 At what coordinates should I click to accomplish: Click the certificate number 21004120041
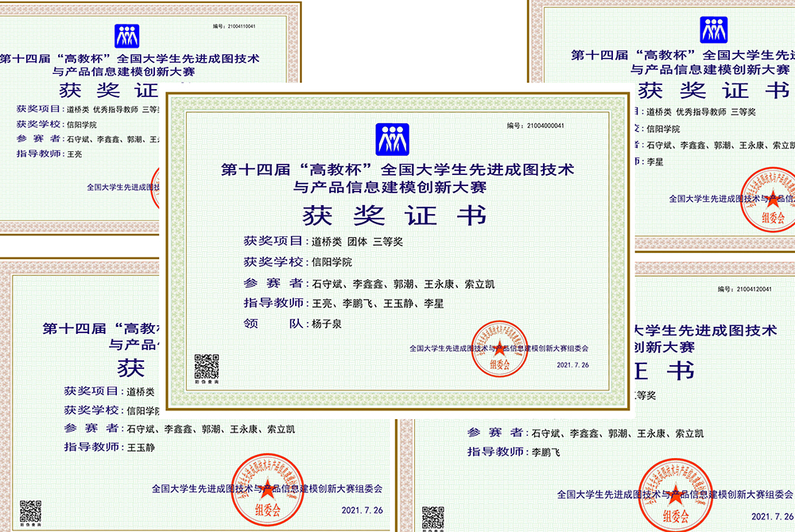(743, 289)
